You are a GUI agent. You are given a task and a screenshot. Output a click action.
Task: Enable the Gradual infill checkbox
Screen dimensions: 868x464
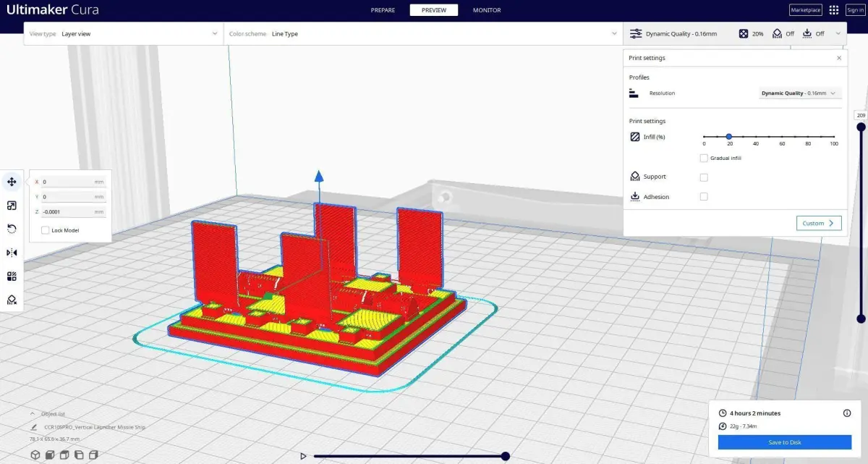point(704,158)
